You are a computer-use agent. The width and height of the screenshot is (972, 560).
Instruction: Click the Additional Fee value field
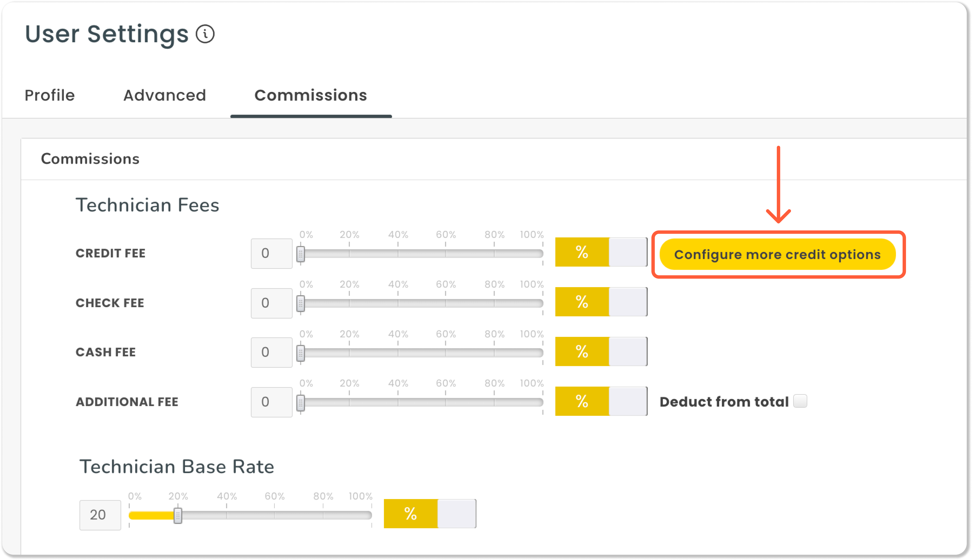tap(272, 402)
